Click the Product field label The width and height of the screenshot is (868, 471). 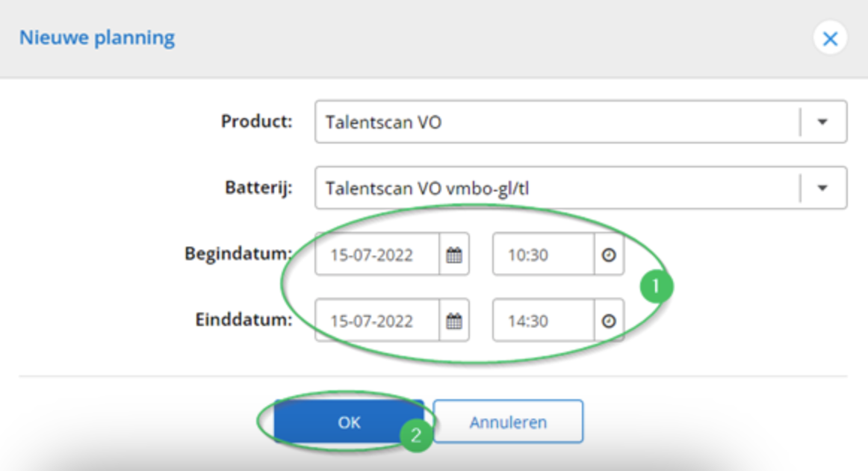(x=256, y=121)
